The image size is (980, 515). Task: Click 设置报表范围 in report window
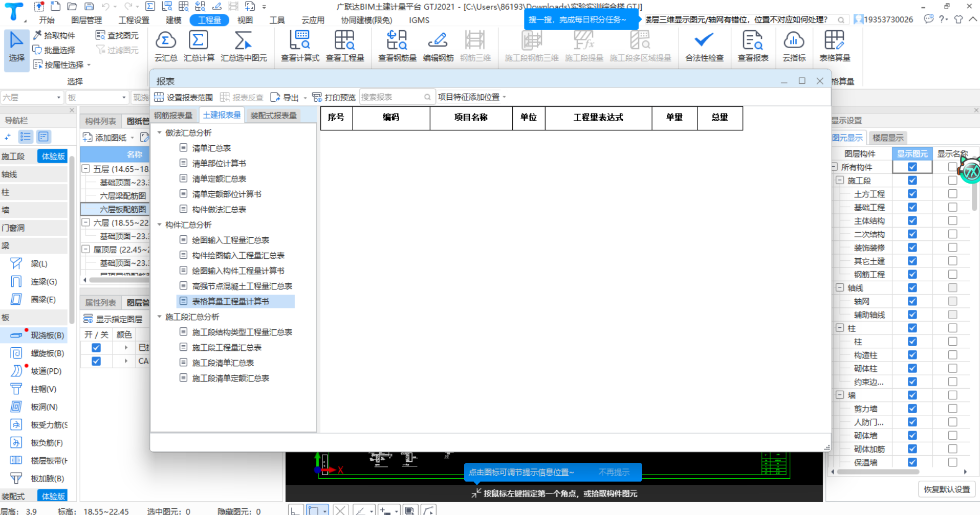[x=184, y=97]
